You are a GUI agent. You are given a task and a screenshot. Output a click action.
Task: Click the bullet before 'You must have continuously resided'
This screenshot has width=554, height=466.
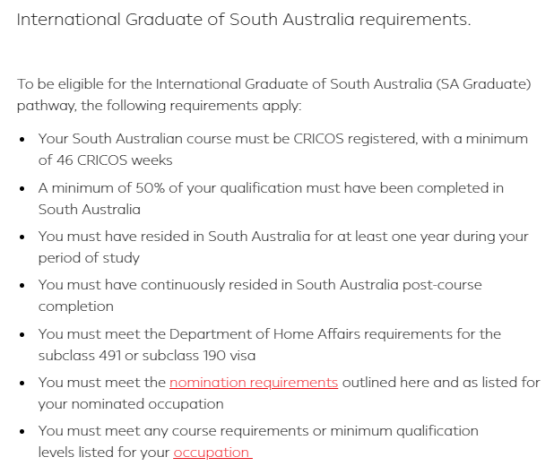(x=22, y=285)
